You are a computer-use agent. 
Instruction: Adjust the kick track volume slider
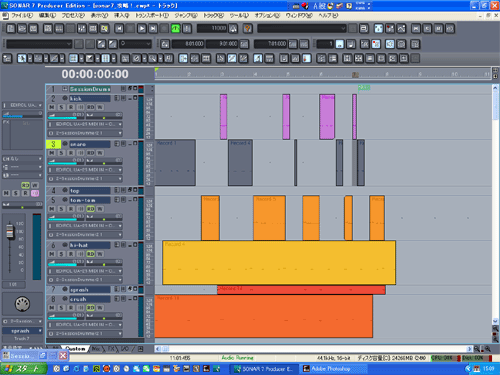click(x=66, y=116)
